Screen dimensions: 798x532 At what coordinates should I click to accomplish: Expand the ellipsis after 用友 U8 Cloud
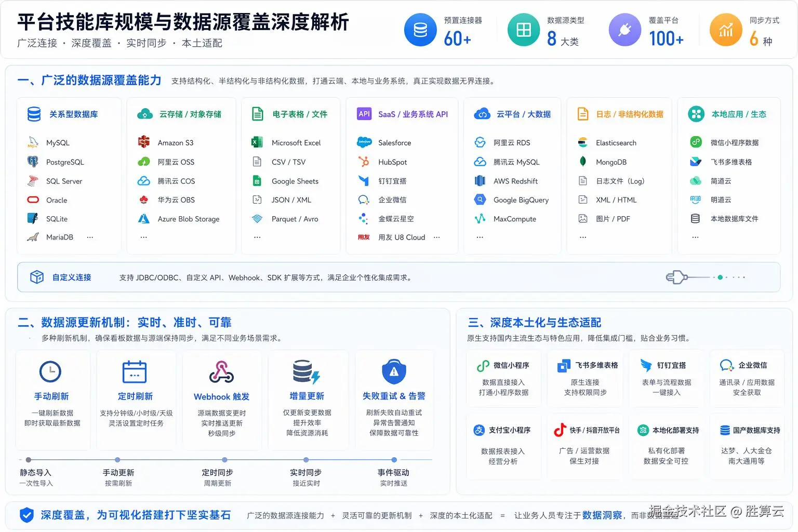click(x=436, y=237)
